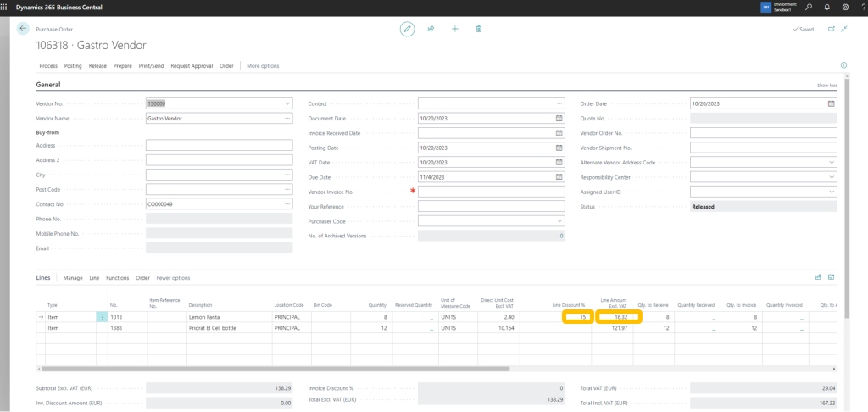This screenshot has height=412, width=868.
Task: Click the delete trash icon
Action: click(x=479, y=29)
